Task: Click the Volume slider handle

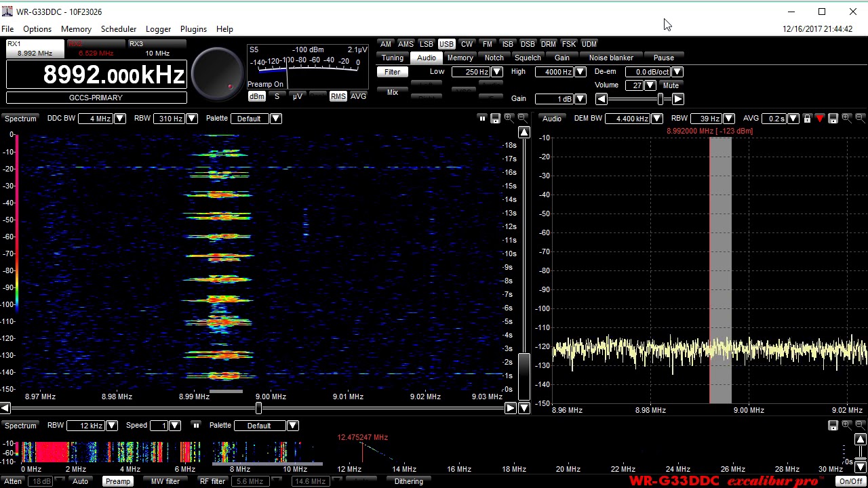Action: [660, 99]
